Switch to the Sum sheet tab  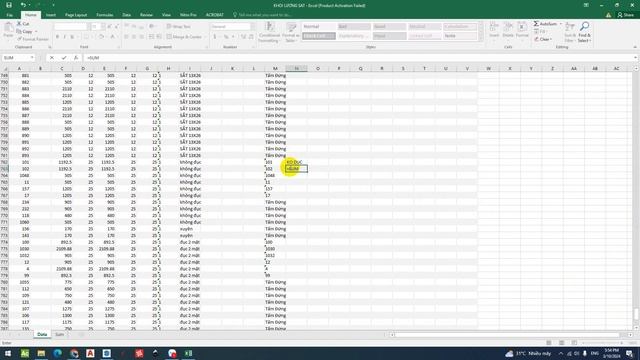[x=60, y=334]
